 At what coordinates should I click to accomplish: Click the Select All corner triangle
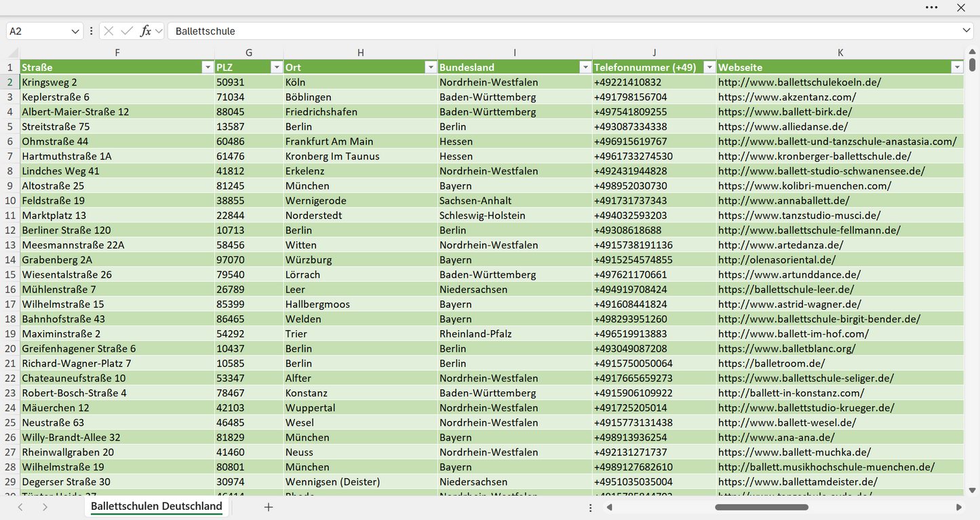pyautogui.click(x=14, y=53)
